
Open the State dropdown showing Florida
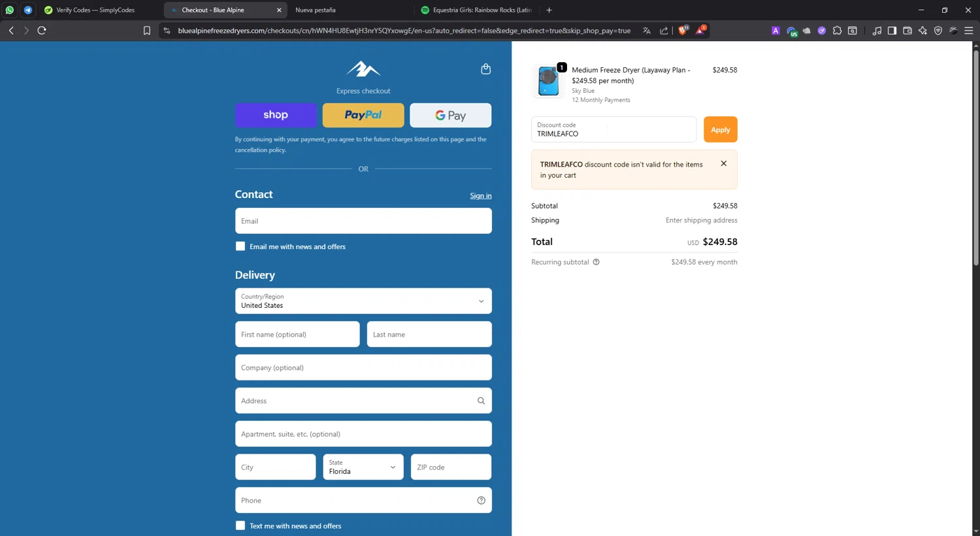[x=363, y=467]
